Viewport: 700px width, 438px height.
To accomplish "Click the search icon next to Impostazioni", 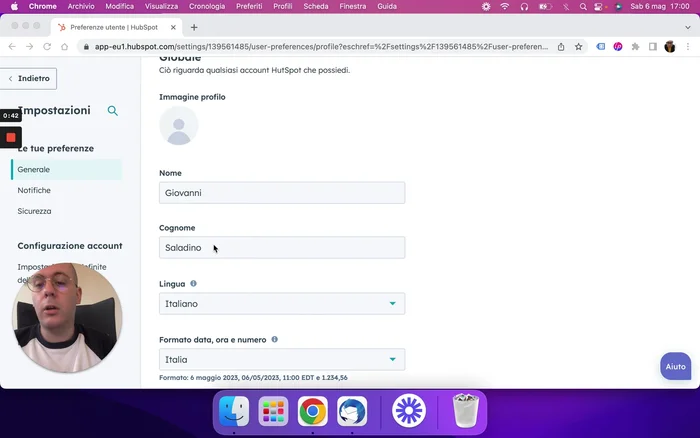I will point(113,111).
